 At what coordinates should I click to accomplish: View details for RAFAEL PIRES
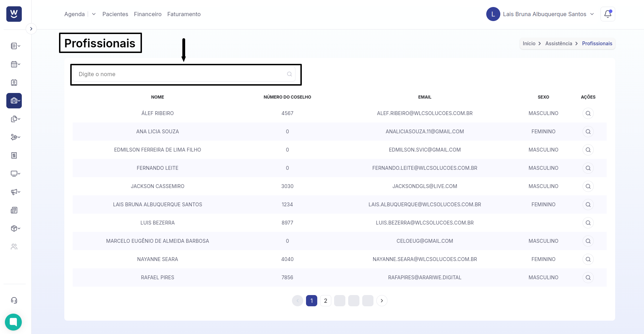point(588,278)
